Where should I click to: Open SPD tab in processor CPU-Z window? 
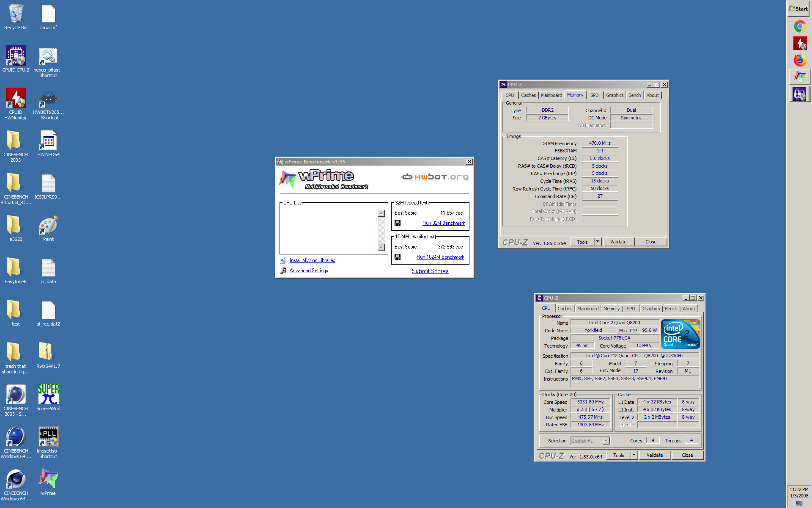coord(631,309)
